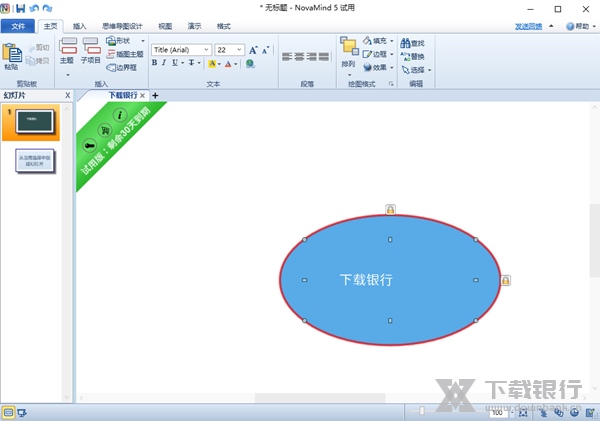Screen dimensions: 600x421
Task: Add a new document tab with plus button
Action: tap(155, 95)
